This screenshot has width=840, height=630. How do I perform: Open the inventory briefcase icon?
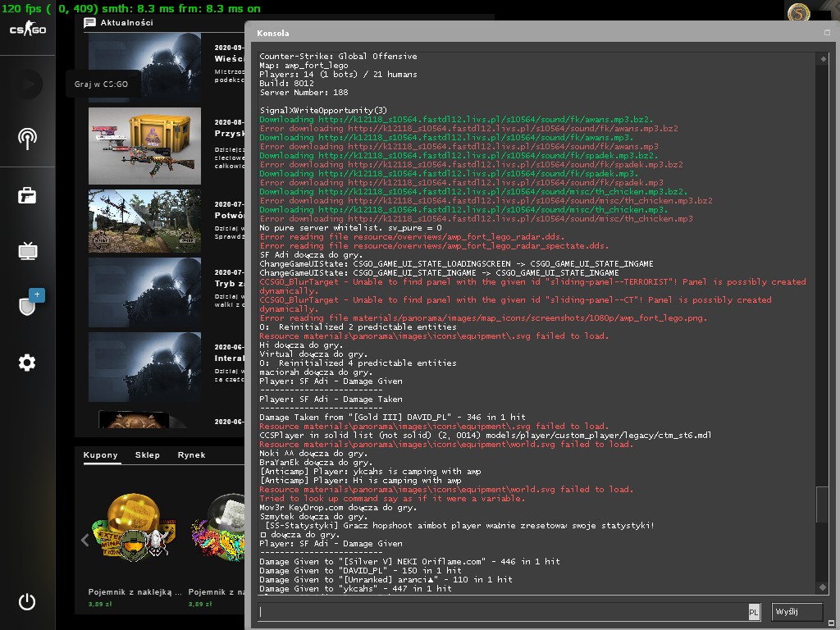point(27,195)
